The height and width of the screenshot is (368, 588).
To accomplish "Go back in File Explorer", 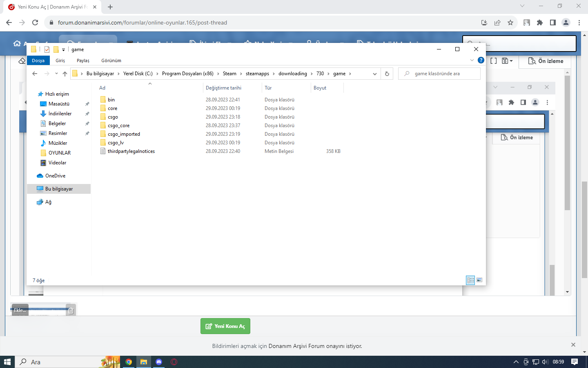I will [35, 74].
